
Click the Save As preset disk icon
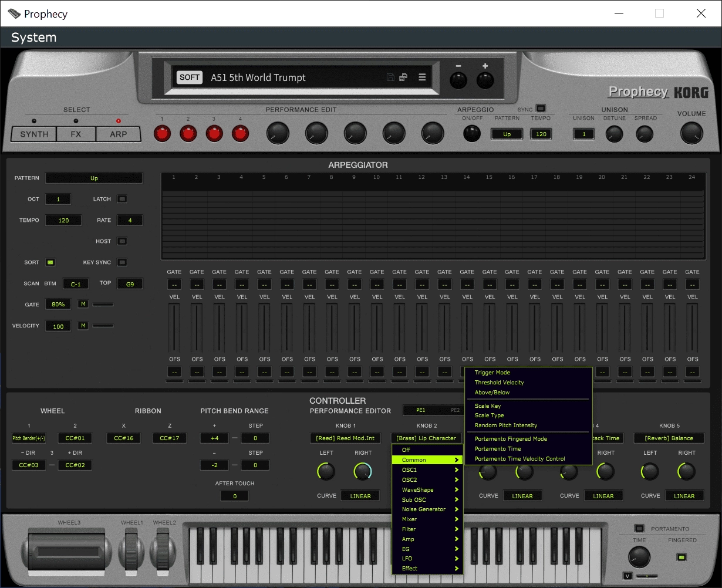403,77
